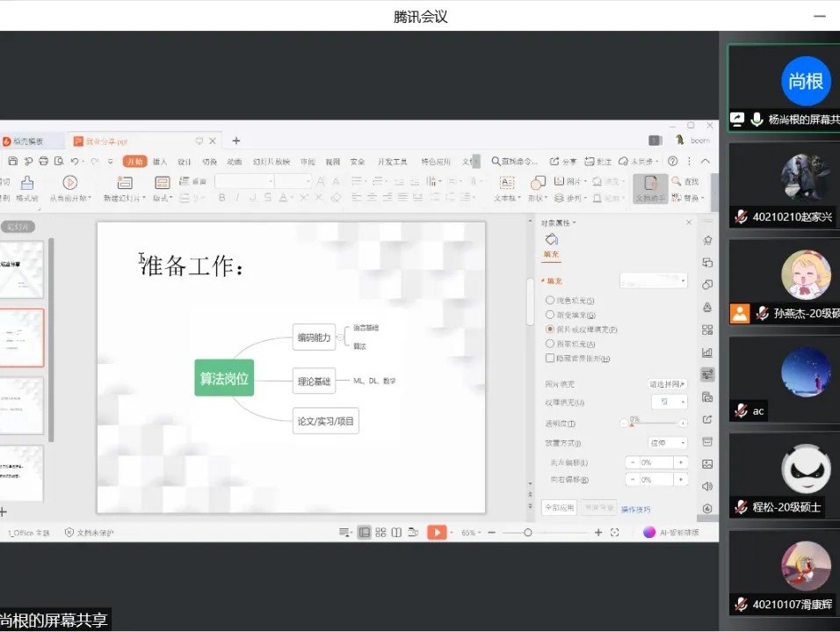Click the Text Box (文本框) icon
Screen dimensions: 840x632
click(x=507, y=183)
